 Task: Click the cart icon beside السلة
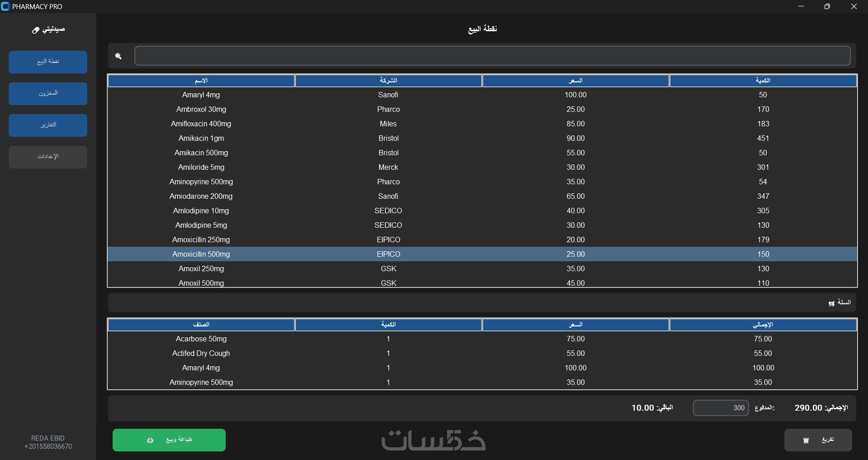point(831,303)
